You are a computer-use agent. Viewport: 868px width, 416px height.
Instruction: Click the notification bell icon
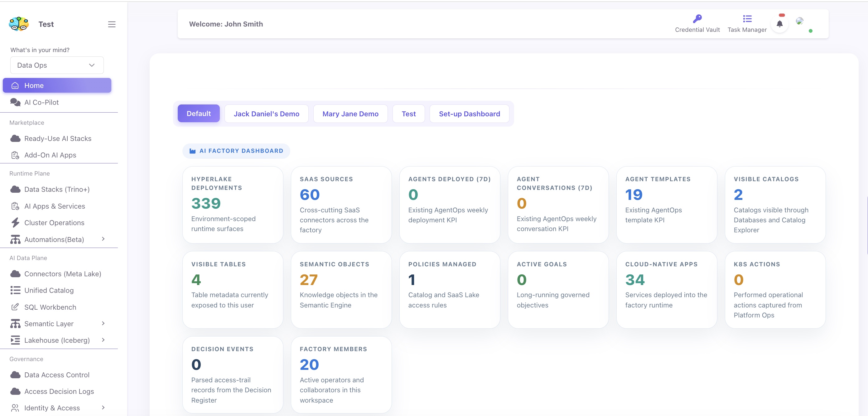779,24
